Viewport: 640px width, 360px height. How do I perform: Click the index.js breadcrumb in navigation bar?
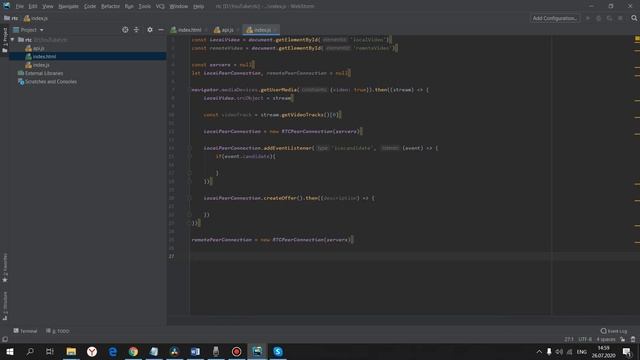pyautogui.click(x=36, y=18)
